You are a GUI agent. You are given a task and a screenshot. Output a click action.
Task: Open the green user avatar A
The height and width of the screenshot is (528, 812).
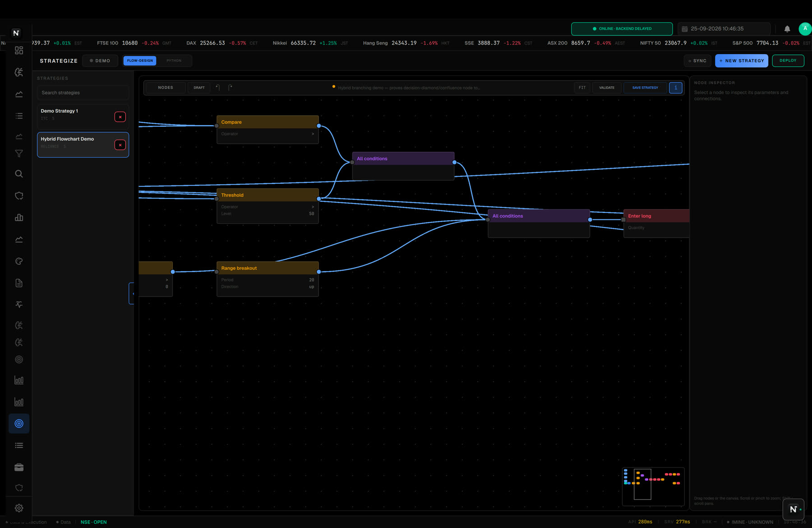point(805,28)
